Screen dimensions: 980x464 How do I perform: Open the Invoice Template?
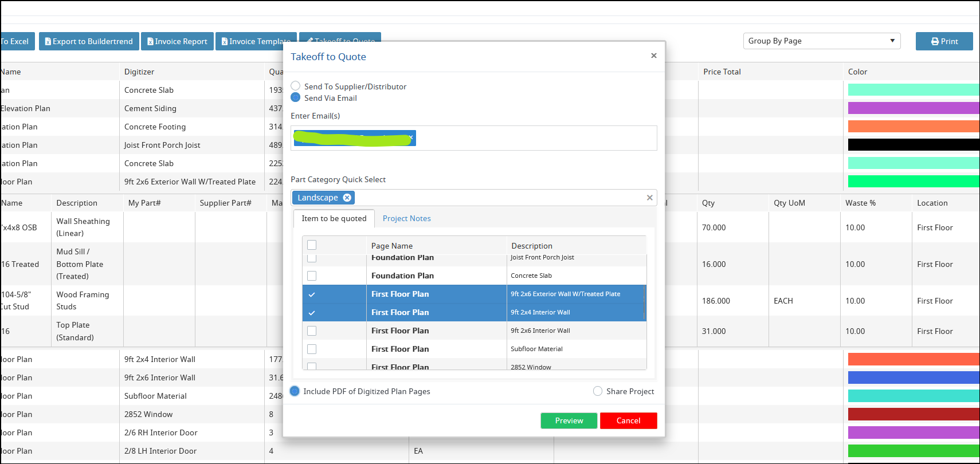click(256, 41)
